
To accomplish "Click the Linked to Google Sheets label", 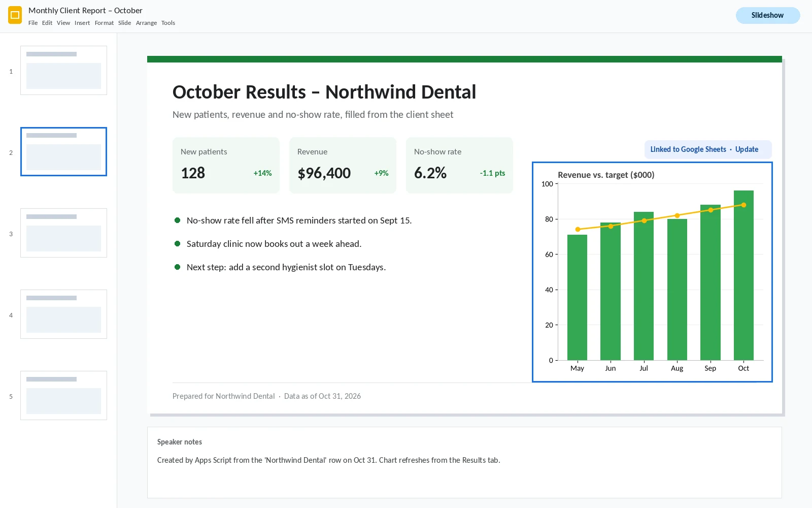I will [688, 149].
